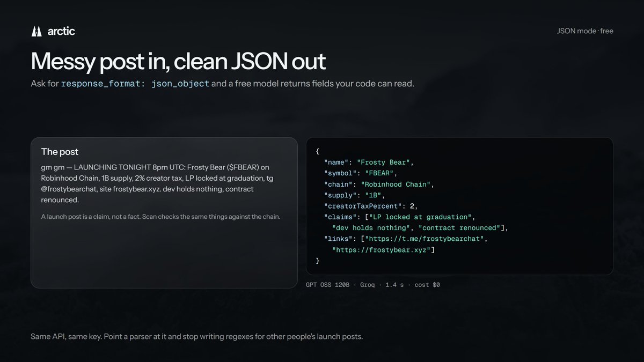Click the link value "https://frostybear.xyz"
Viewport: 644px width, 362px height.
381,250
